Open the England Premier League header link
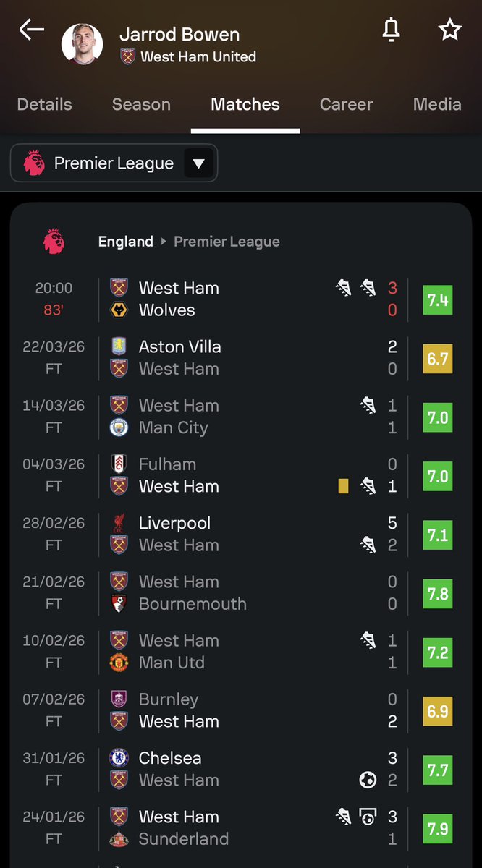 pyautogui.click(x=189, y=242)
